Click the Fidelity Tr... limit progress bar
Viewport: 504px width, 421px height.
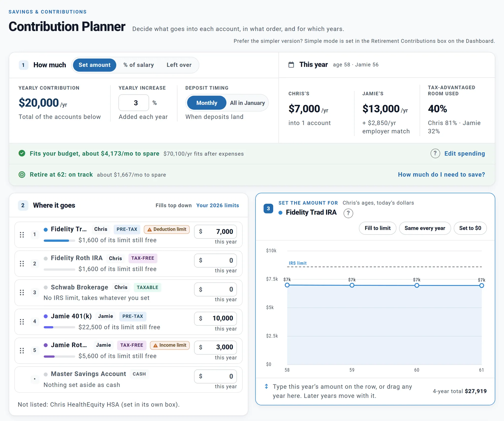coord(59,241)
